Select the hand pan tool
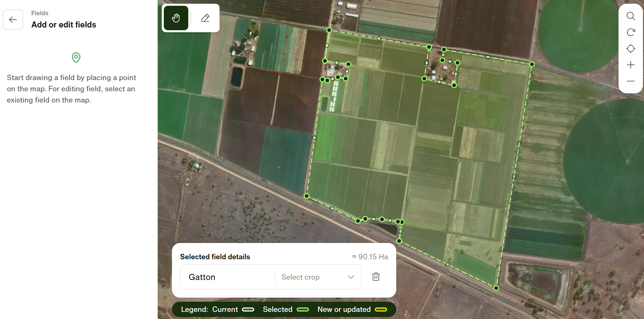 (x=176, y=18)
